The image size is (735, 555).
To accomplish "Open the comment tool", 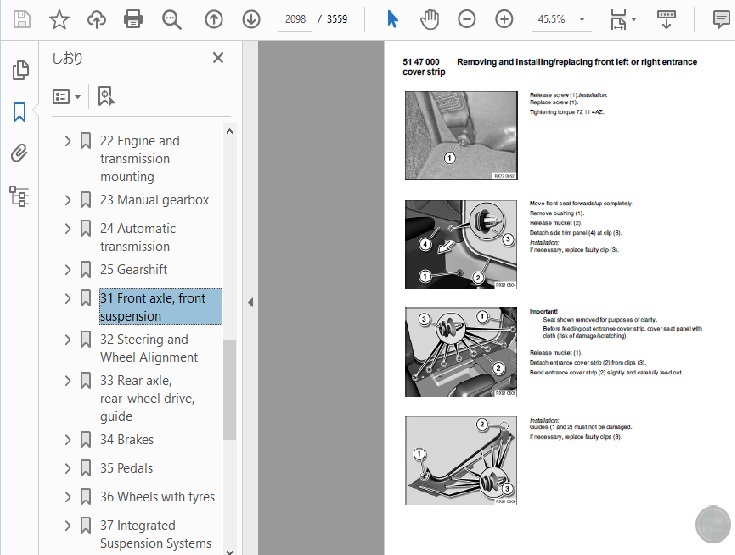I will [x=720, y=19].
